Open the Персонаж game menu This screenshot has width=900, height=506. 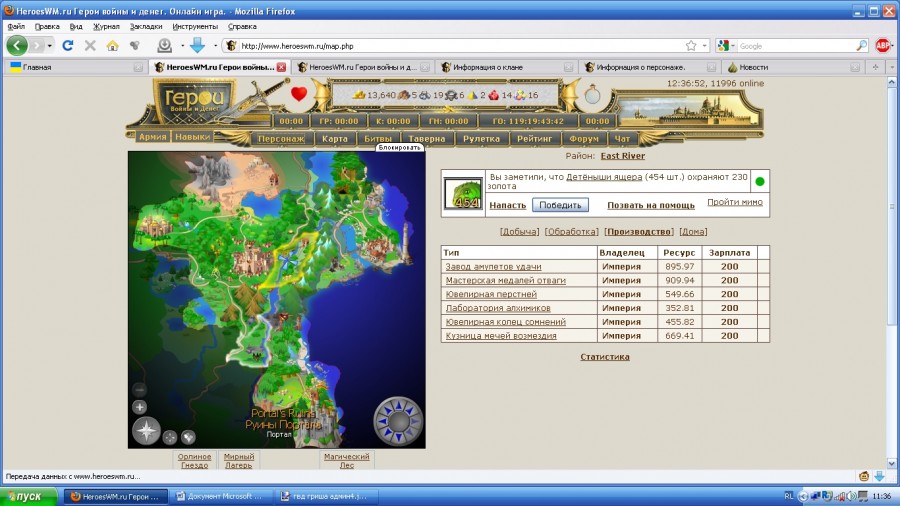(281, 138)
